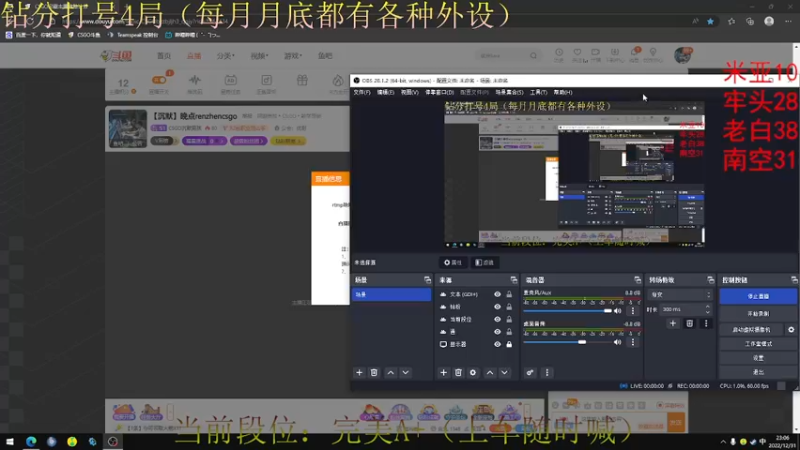Open virtual camera settings gear
The height and width of the screenshot is (450, 800).
point(791,330)
